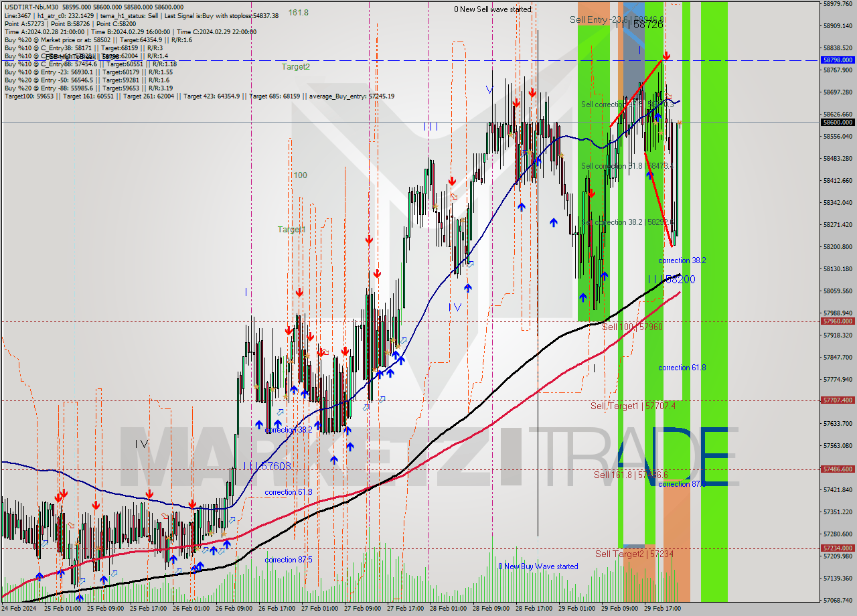Viewport: 857px width, 616px height.
Task: Click 'correction 61.8' label below 57603
Action: [x=288, y=492]
